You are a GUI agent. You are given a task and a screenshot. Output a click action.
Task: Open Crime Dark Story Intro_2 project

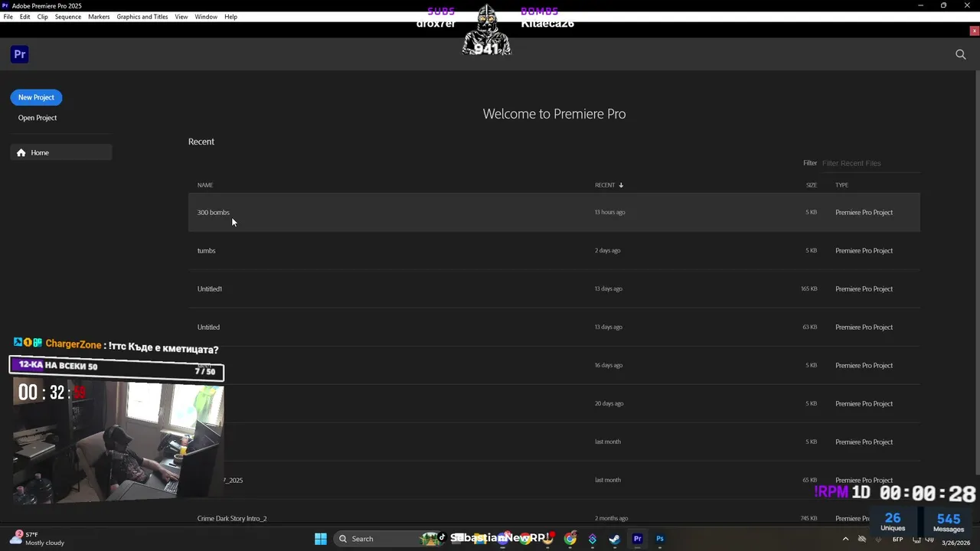pos(554,518)
